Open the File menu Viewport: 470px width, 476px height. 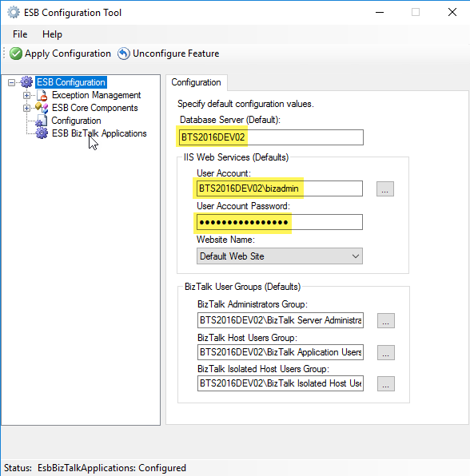point(20,34)
